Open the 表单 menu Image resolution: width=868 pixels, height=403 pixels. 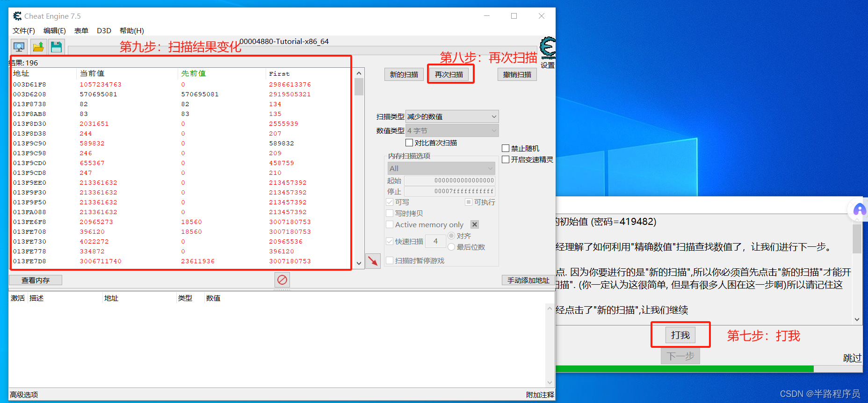click(81, 30)
